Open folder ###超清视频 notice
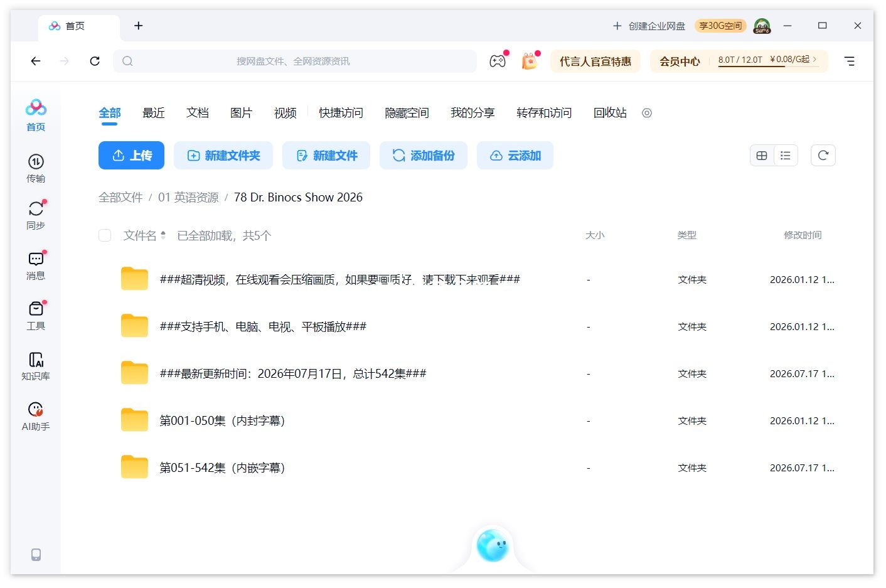Screen dimensions: 886x588 pos(339,279)
